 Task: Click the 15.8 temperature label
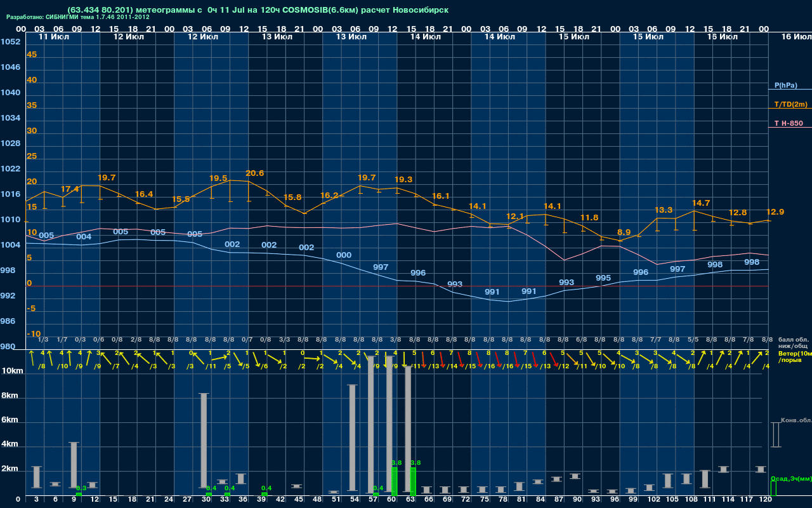click(x=292, y=197)
